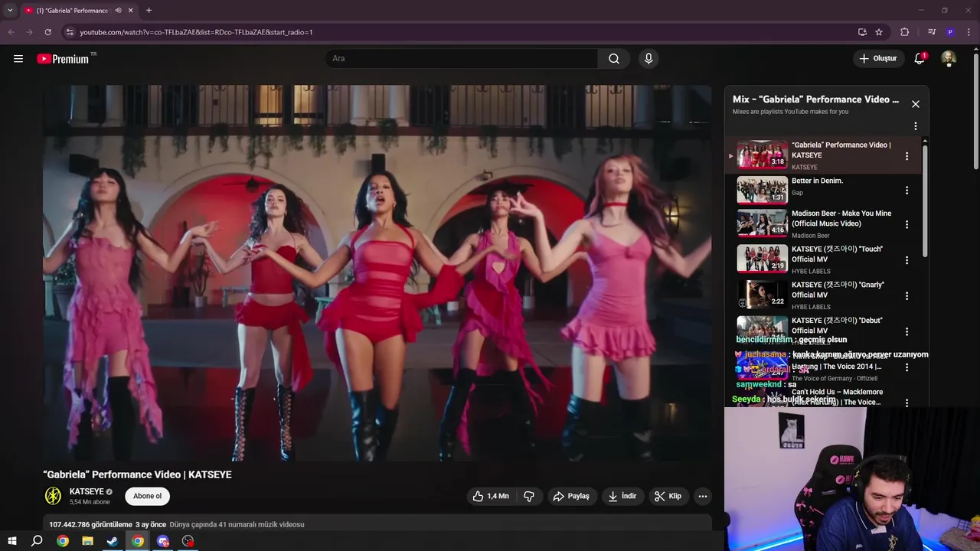
Task: Open notifications bell with 1 badge
Action: coord(920,59)
